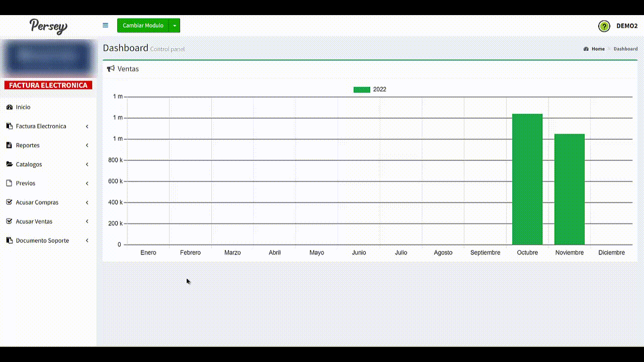The height and width of the screenshot is (362, 644).
Task: Expand the Factura Electronica submenu chevron
Action: point(87,126)
